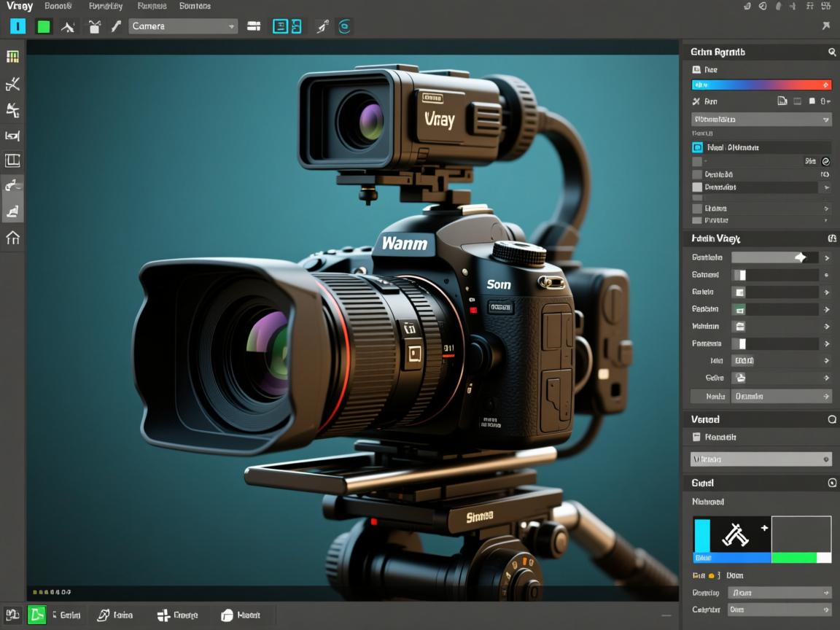
Task: Click the cross-shaped button in bottom bar
Action: click(x=163, y=615)
